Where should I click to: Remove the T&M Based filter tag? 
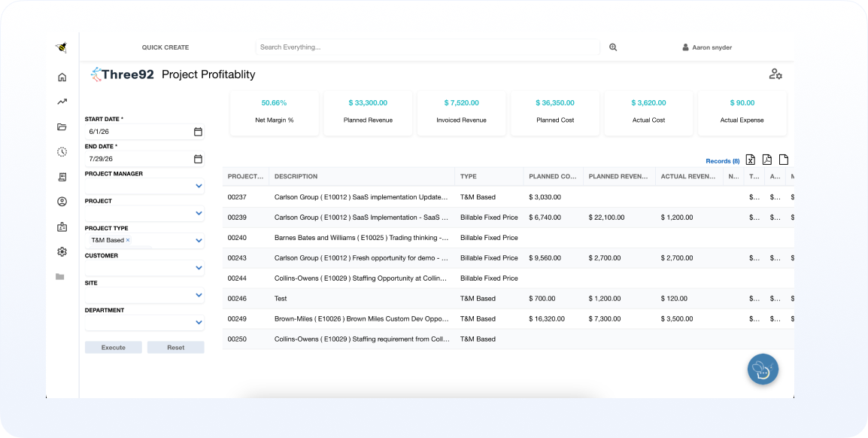pos(128,240)
